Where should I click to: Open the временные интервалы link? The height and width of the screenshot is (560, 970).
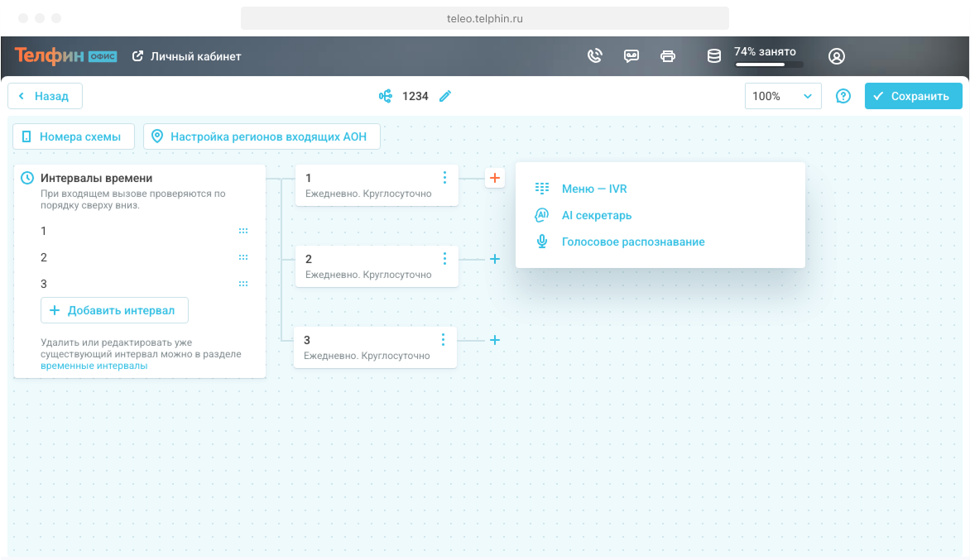pos(94,366)
